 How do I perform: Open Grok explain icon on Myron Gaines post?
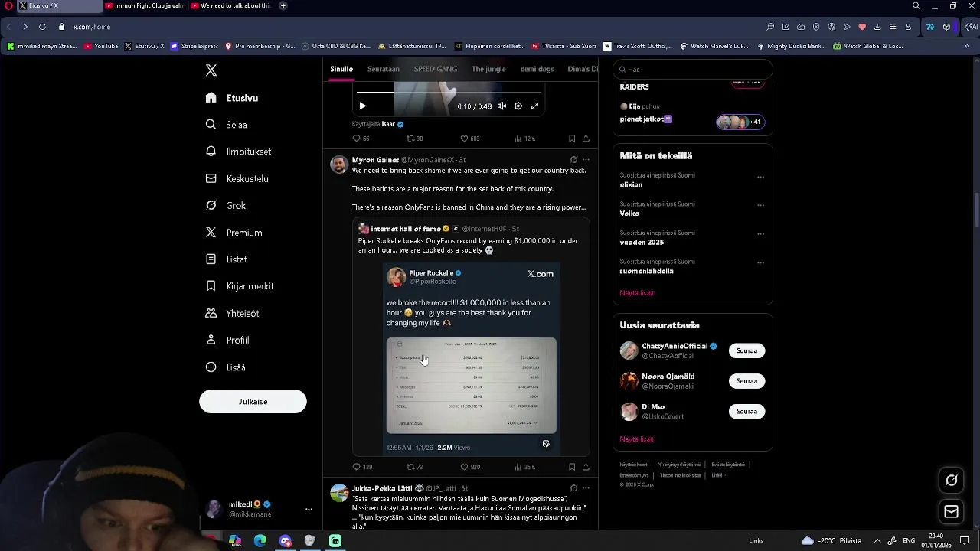click(573, 160)
